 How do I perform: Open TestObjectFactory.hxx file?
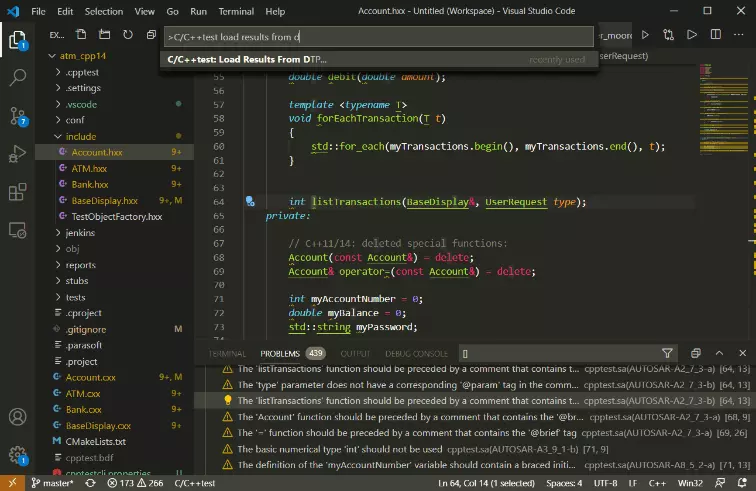117,217
